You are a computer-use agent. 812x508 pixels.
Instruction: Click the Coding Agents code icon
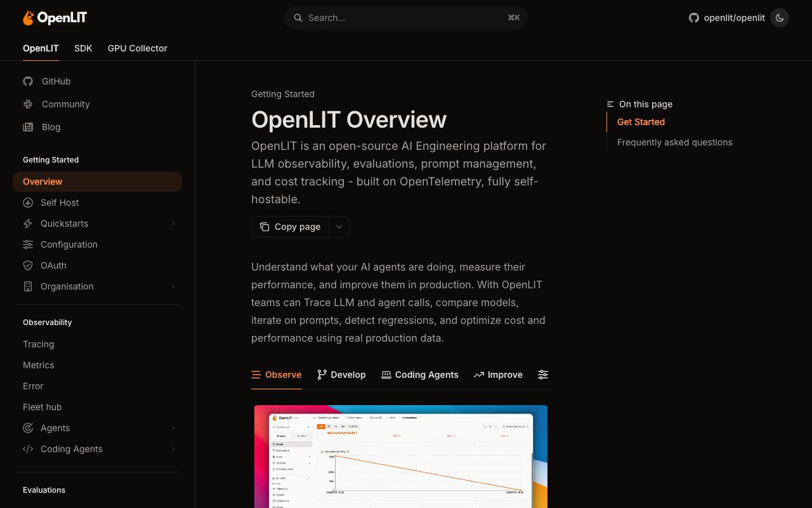click(28, 449)
